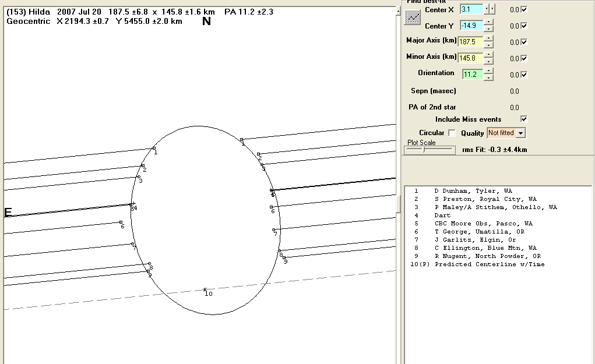Click the 'Sepn (masec)' label
Viewport: 595px width, 364px height.
[434, 91]
